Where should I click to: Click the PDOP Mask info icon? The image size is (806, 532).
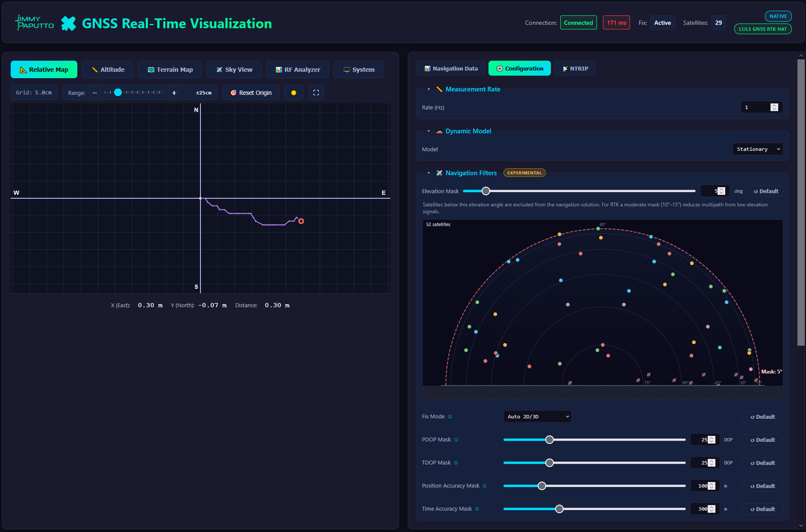point(456,440)
